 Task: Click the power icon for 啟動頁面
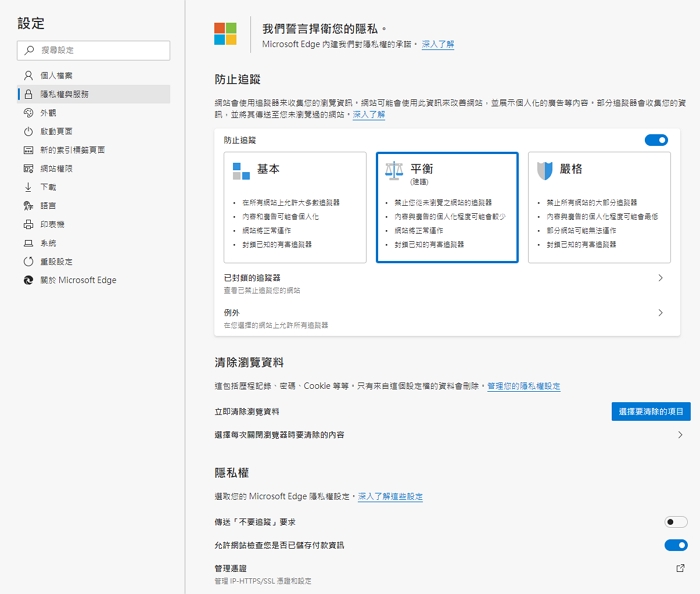coord(28,131)
